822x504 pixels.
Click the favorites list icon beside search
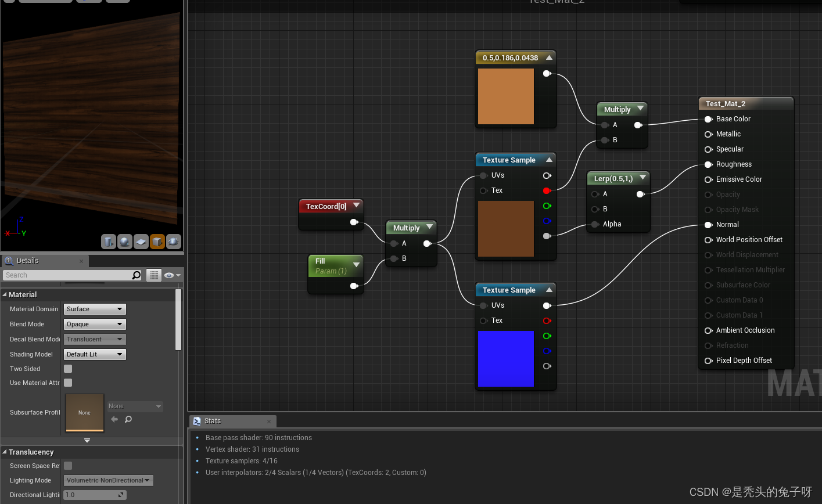tap(153, 275)
